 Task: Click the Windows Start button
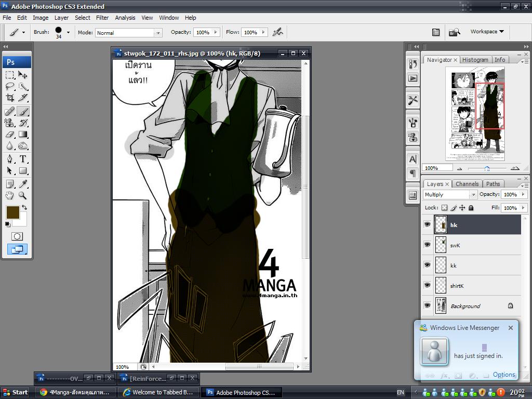click(15, 392)
